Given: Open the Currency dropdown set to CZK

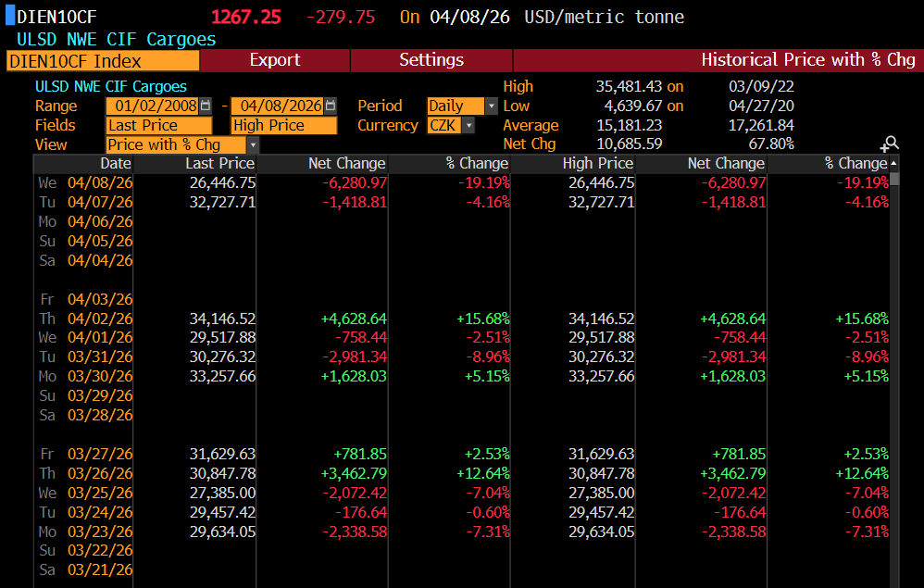Looking at the screenshot, I should (468, 125).
